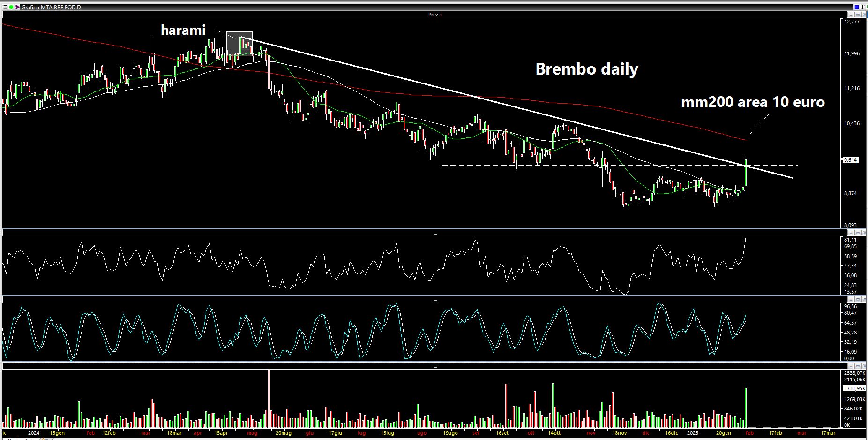Select the dashed horizontal support line
The width and height of the screenshot is (868, 440).
(x=620, y=165)
